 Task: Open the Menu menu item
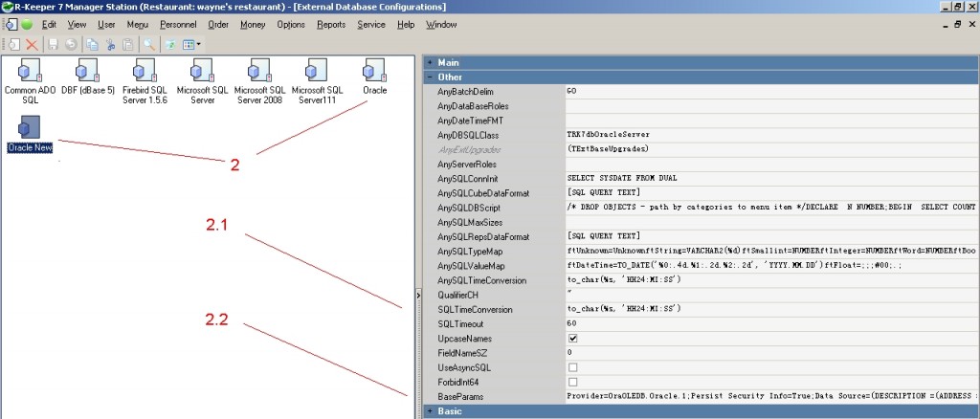(x=138, y=24)
